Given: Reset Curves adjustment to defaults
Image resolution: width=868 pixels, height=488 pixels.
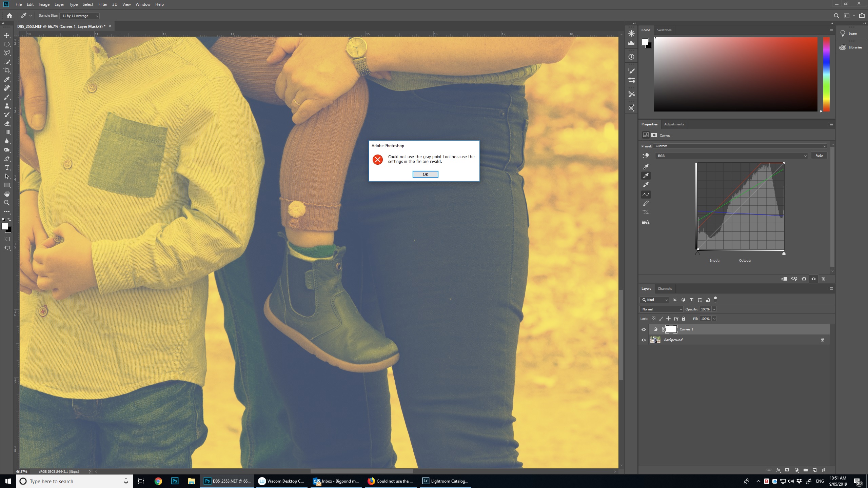Looking at the screenshot, I should [x=804, y=279].
